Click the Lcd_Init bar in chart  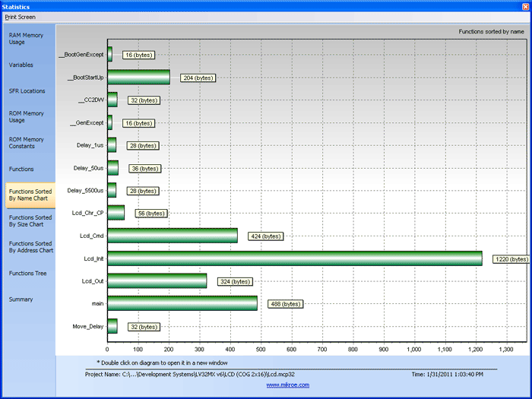[295, 258]
